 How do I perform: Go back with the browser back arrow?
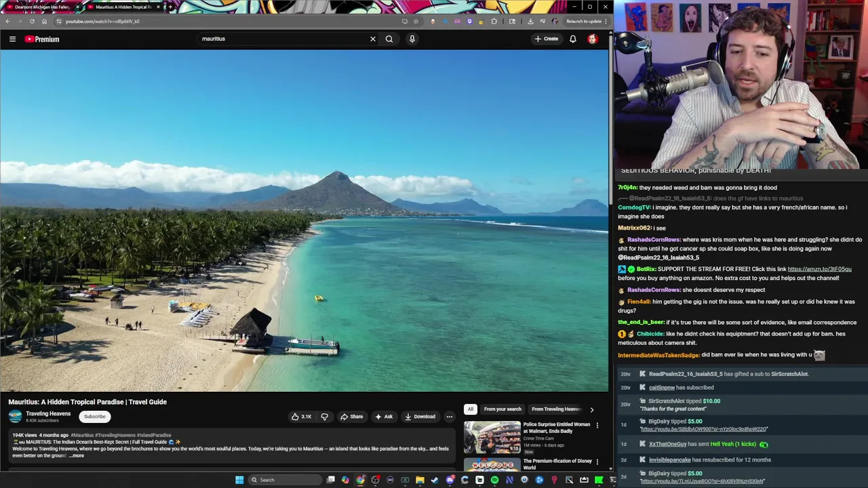point(7,21)
